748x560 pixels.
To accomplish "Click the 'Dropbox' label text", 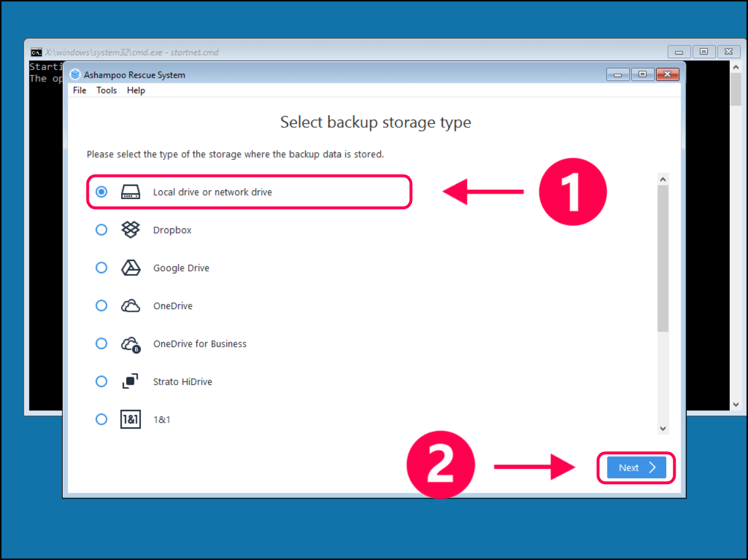I will coord(172,230).
